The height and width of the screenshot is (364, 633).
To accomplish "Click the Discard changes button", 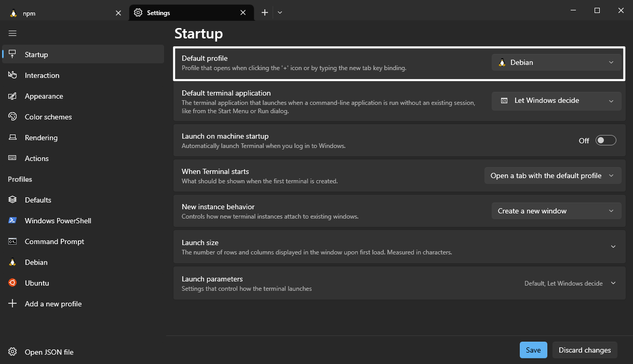I will [585, 350].
